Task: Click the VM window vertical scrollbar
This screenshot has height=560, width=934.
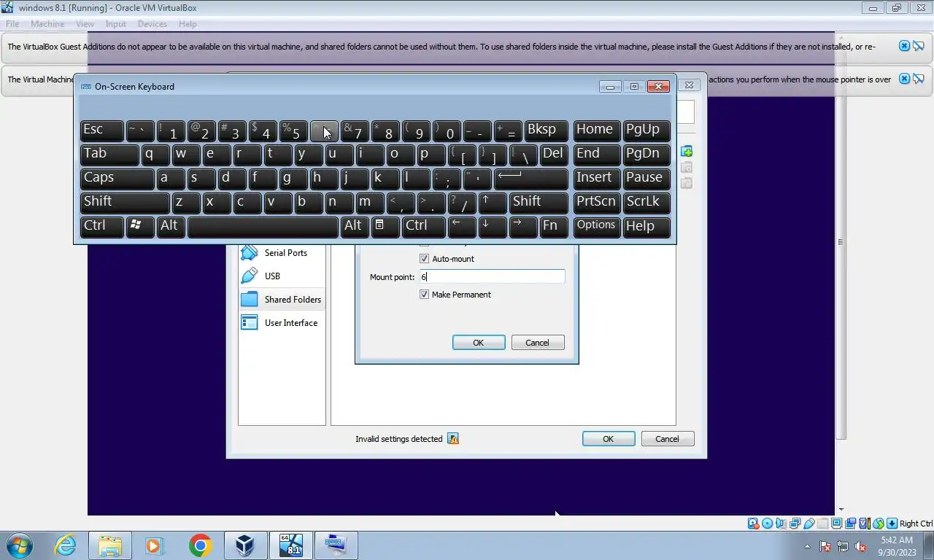Action: click(841, 241)
